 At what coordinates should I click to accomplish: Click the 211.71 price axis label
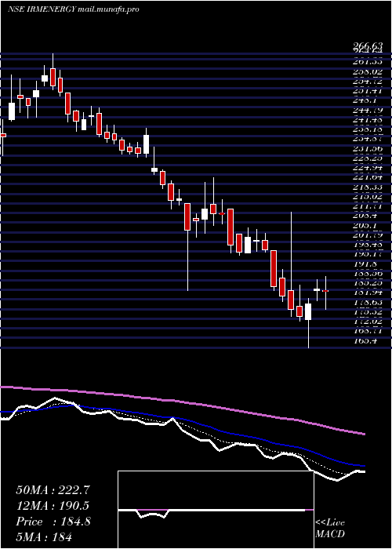[367, 207]
